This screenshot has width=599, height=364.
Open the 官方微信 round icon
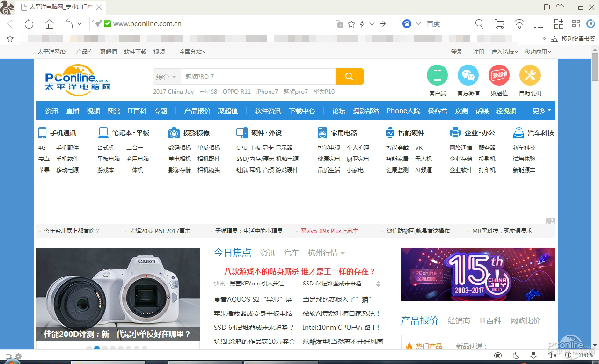point(468,75)
